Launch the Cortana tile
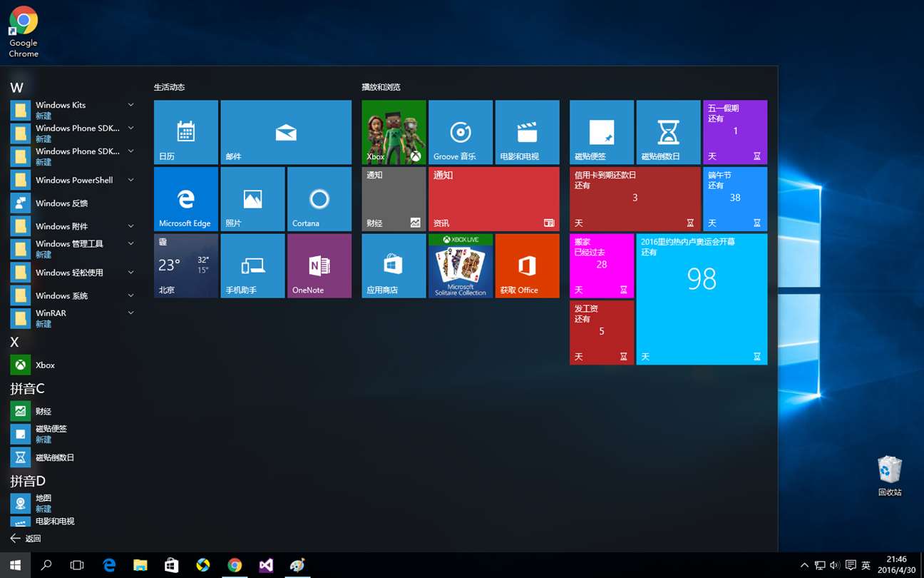This screenshot has height=578, width=924. pyautogui.click(x=319, y=199)
